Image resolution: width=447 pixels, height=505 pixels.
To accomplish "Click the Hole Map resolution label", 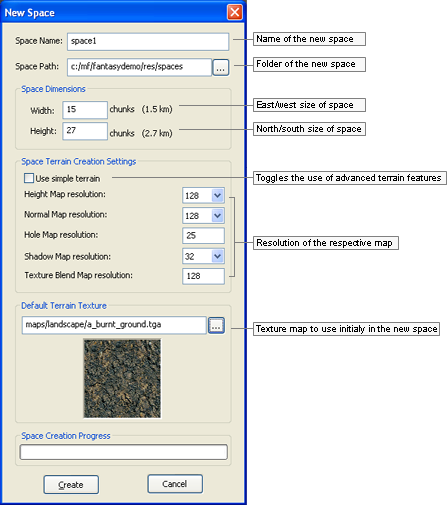I will [61, 235].
